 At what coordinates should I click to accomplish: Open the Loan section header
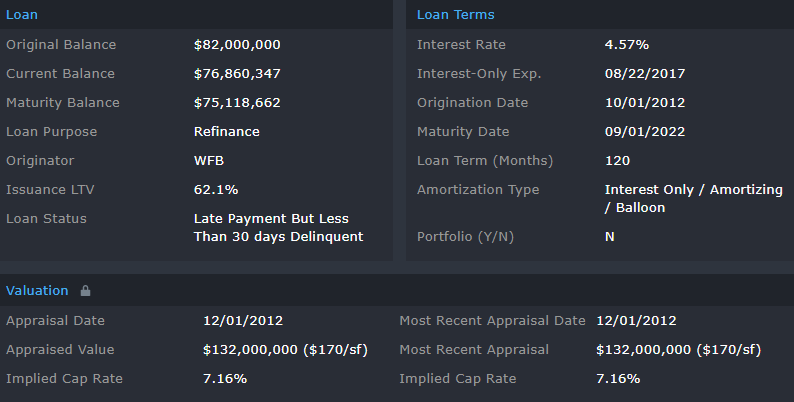tap(22, 15)
